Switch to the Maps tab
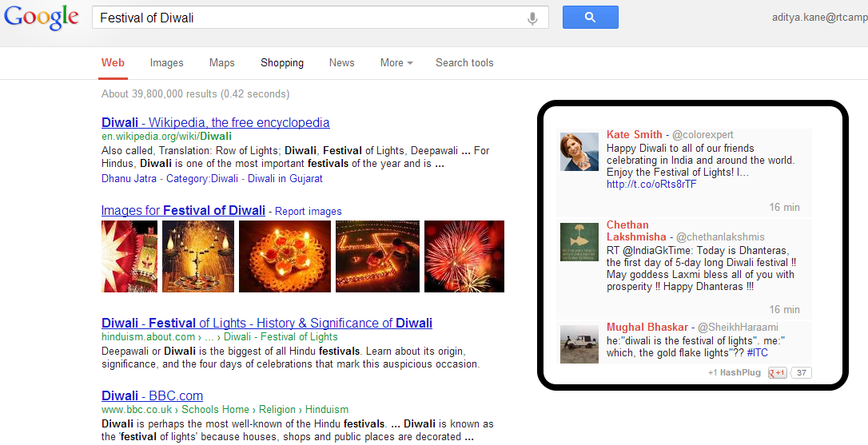The image size is (868, 445). 222,62
